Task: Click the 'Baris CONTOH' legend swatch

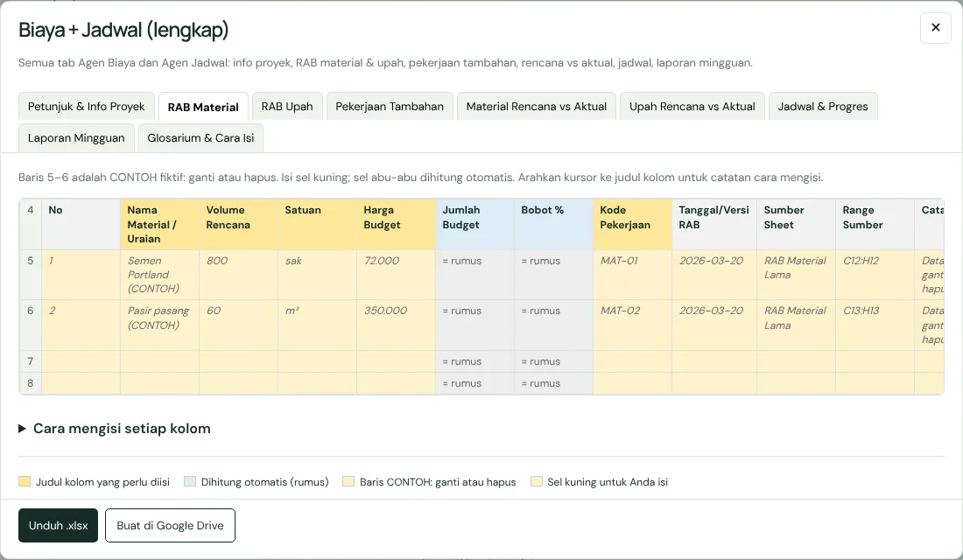Action: pyautogui.click(x=348, y=481)
